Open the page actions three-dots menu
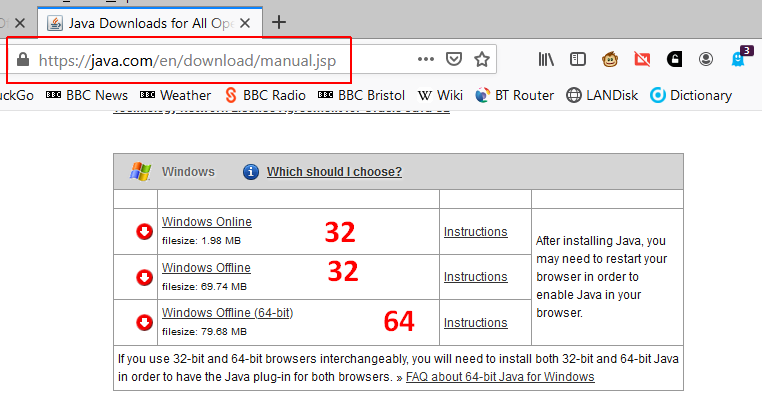 426,59
